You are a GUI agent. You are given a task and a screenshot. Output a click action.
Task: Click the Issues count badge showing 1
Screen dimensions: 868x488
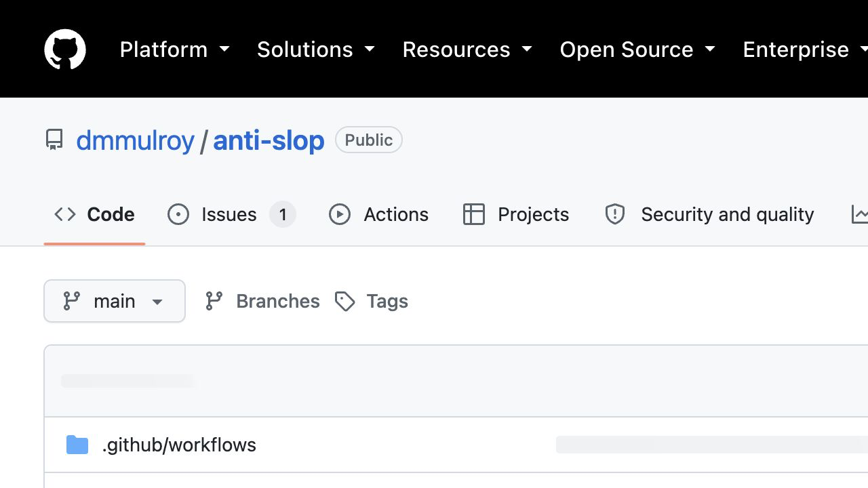pyautogui.click(x=283, y=214)
